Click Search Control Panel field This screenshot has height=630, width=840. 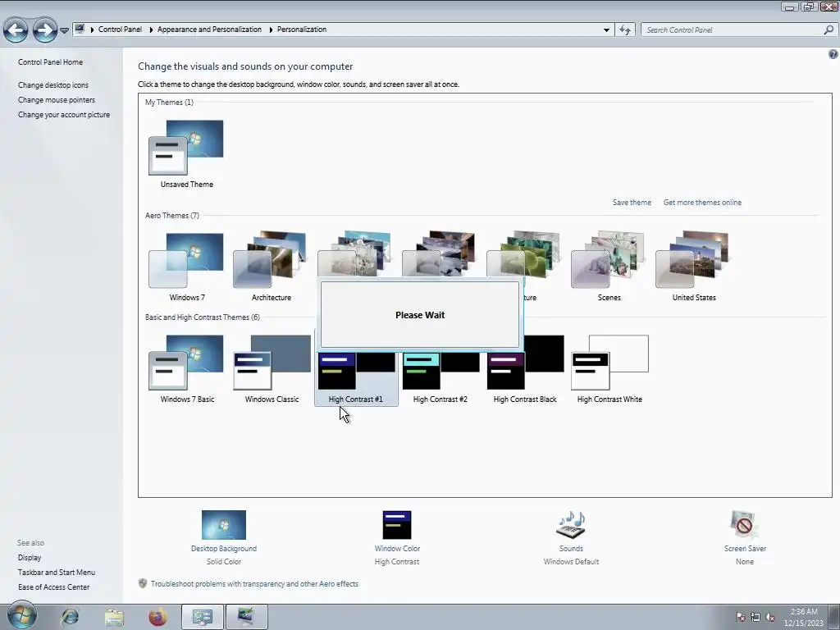732,30
